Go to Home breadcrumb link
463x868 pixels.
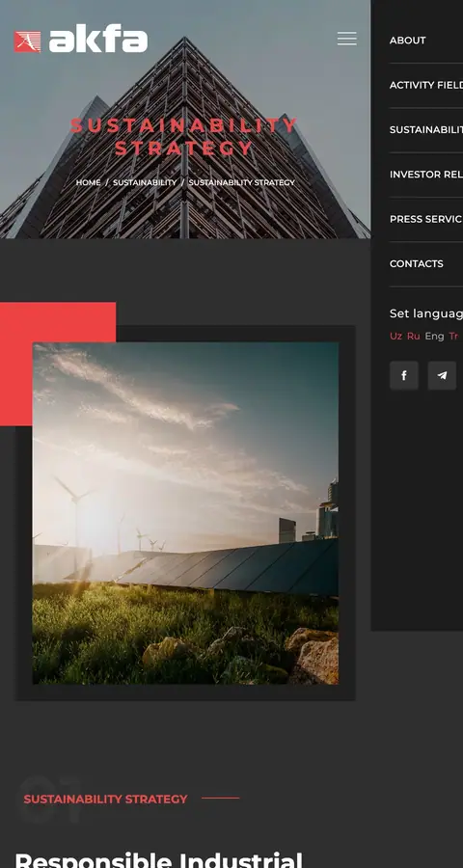pos(89,182)
